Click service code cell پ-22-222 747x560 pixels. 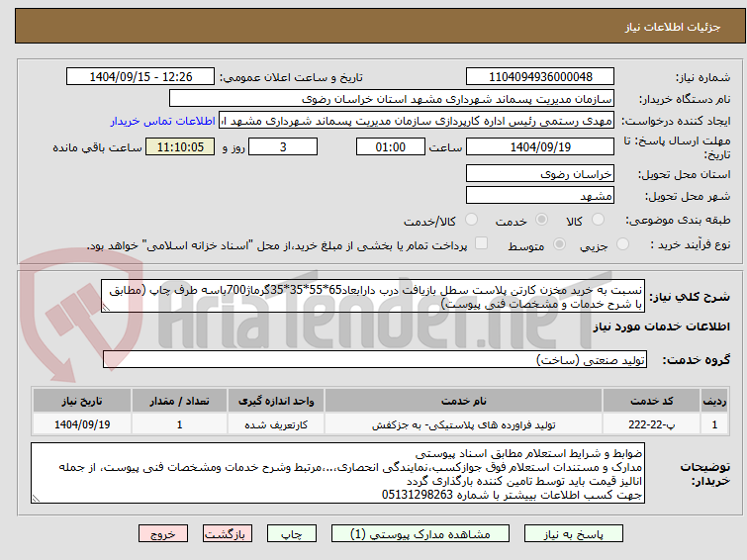point(652,424)
